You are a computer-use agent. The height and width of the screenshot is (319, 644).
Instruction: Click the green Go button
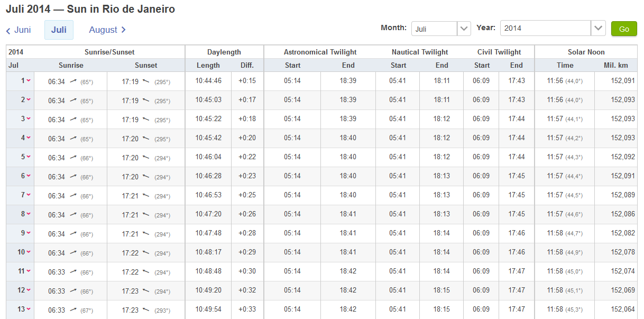pos(624,29)
